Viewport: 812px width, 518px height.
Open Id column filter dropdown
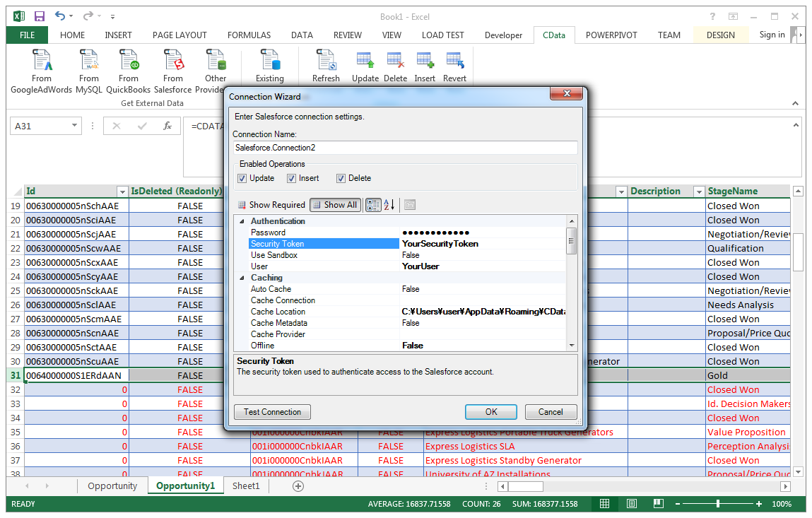(x=122, y=192)
